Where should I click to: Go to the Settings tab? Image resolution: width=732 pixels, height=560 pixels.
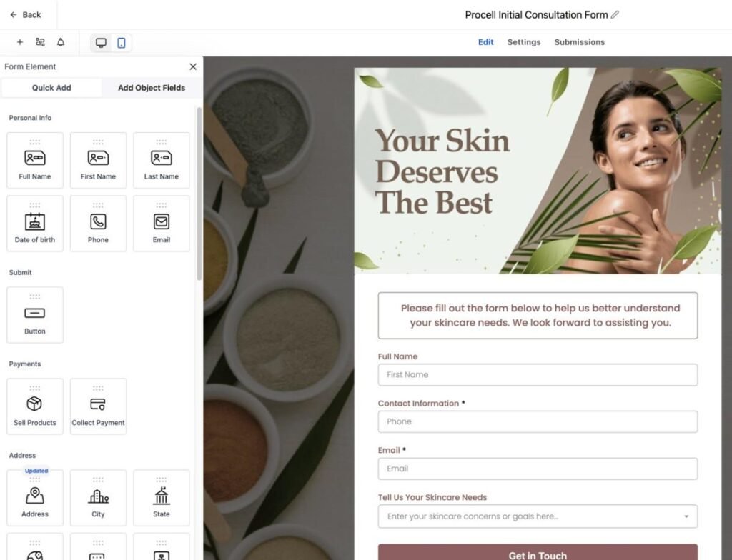coord(524,42)
